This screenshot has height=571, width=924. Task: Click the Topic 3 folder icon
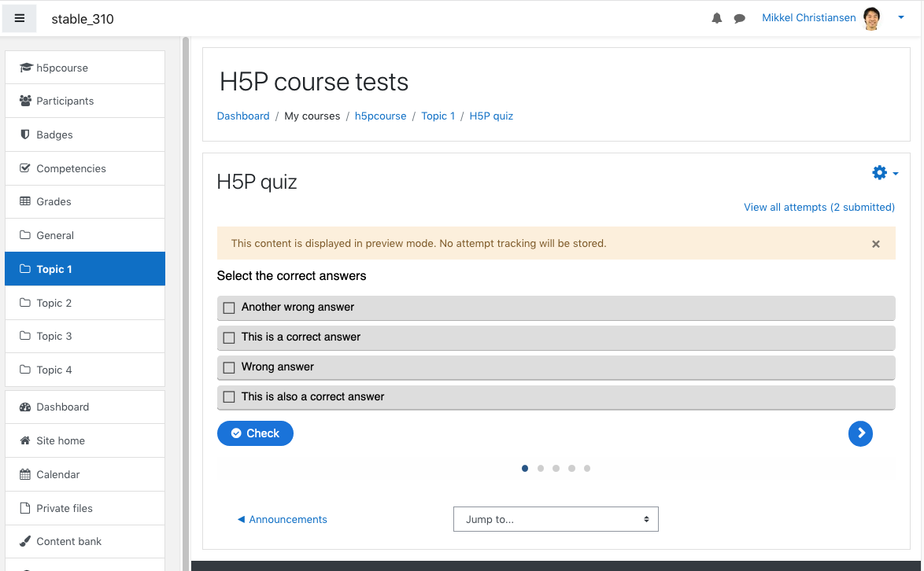tap(24, 336)
